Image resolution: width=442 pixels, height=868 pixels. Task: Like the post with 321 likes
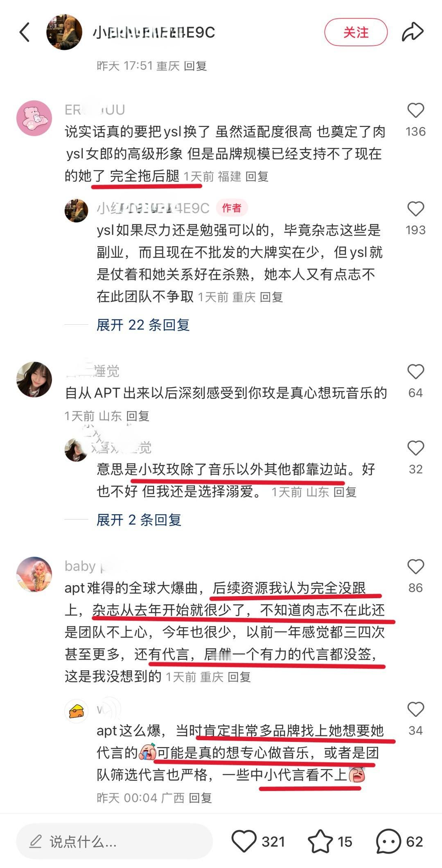click(x=244, y=841)
